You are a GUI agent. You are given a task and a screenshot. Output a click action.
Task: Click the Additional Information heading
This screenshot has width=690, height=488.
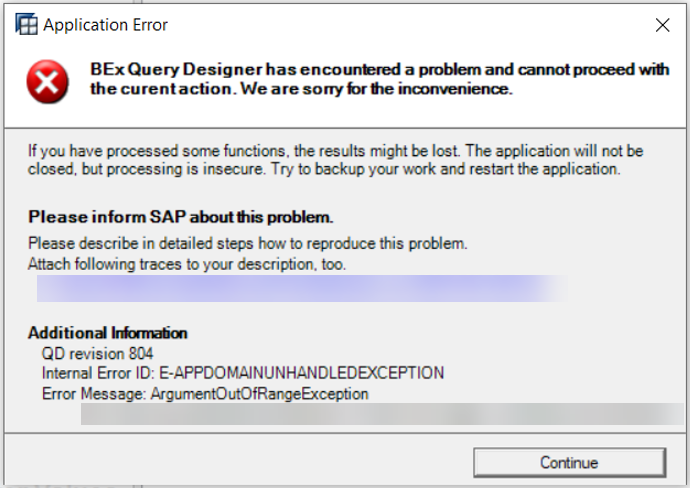pos(108,333)
